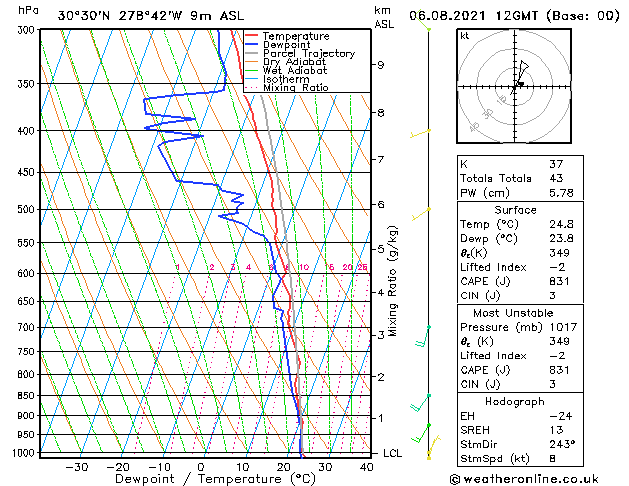Click the hodograph wind plot
The image size is (629, 486).
514,86
